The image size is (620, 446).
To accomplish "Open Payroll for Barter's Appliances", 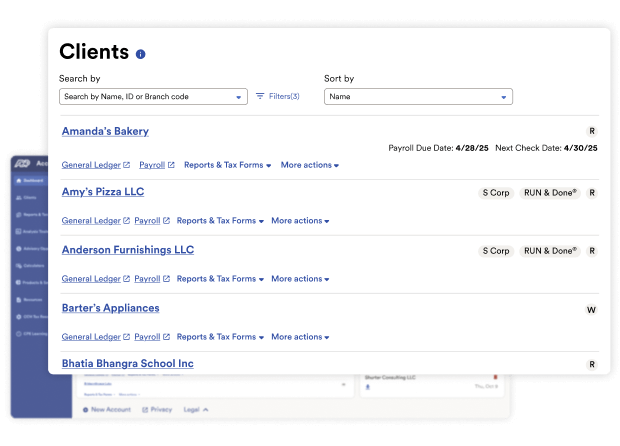I will [x=152, y=337].
